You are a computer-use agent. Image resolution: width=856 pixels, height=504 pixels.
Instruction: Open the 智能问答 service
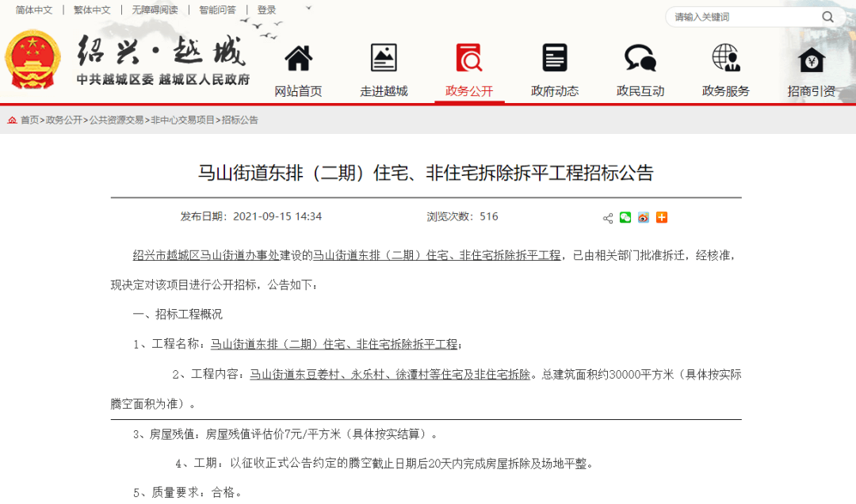point(217,10)
